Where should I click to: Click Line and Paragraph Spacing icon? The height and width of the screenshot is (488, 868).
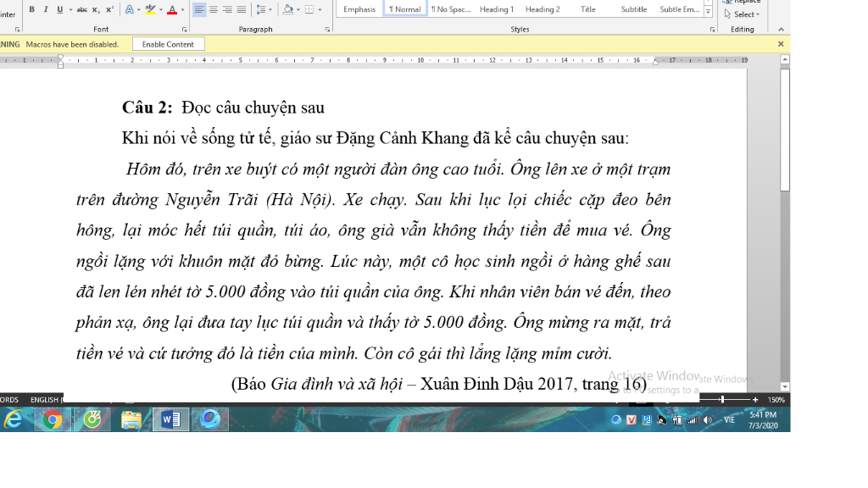tap(261, 9)
